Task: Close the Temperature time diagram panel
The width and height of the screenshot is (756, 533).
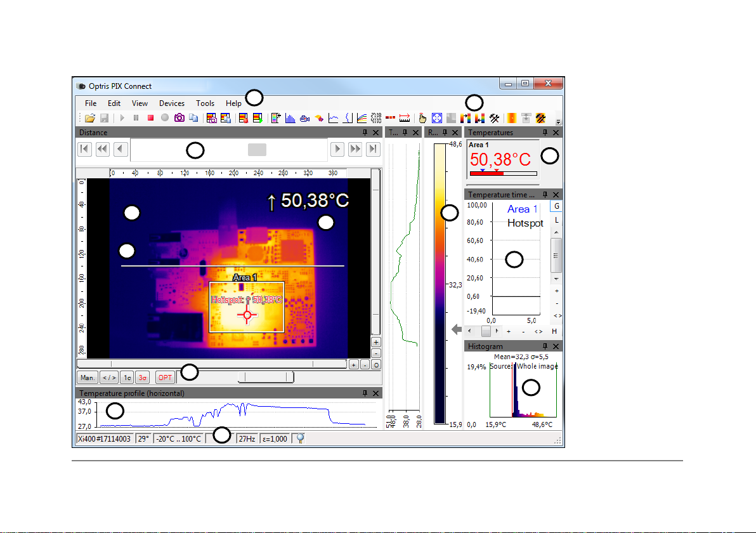Action: (556, 194)
